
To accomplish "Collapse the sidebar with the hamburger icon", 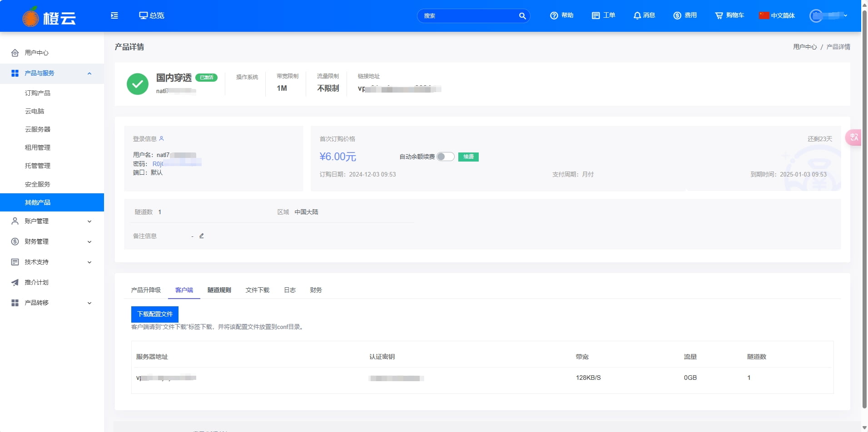I will point(114,15).
